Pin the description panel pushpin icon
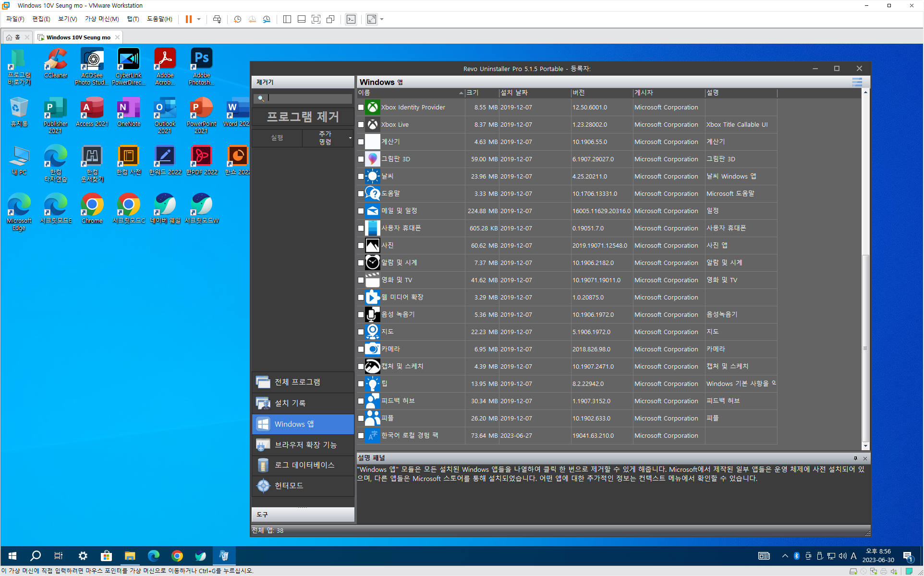Viewport: 924px width, 576px height. pyautogui.click(x=855, y=458)
